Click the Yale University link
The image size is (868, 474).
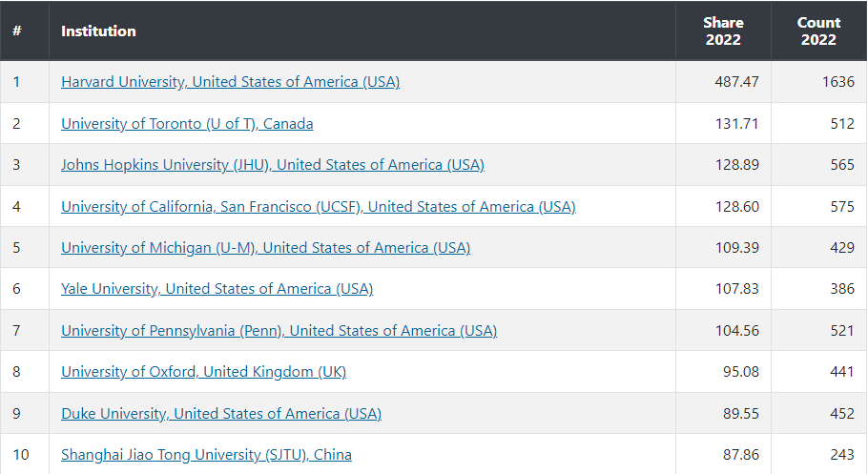pyautogui.click(x=217, y=289)
